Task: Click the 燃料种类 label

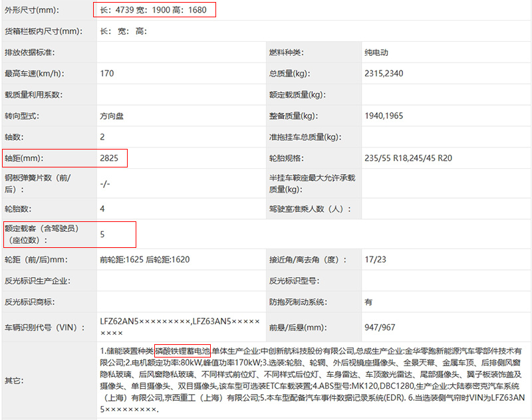Action: pos(287,52)
